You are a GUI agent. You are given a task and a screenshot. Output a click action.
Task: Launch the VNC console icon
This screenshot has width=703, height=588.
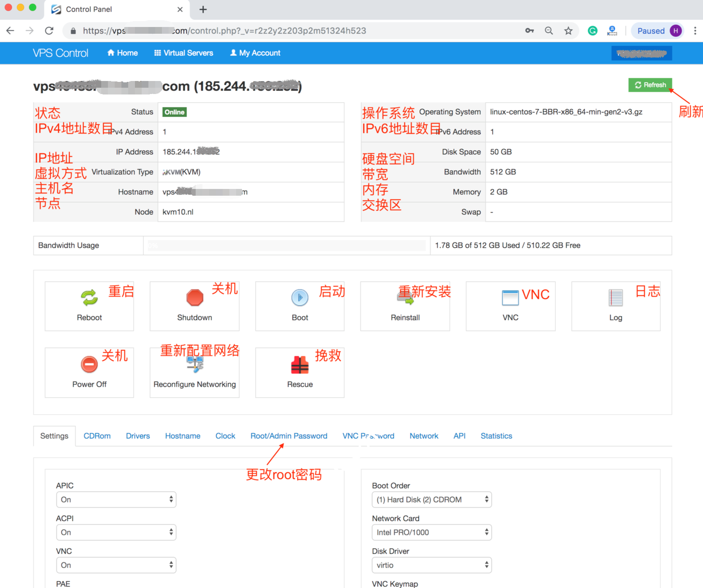click(x=510, y=298)
